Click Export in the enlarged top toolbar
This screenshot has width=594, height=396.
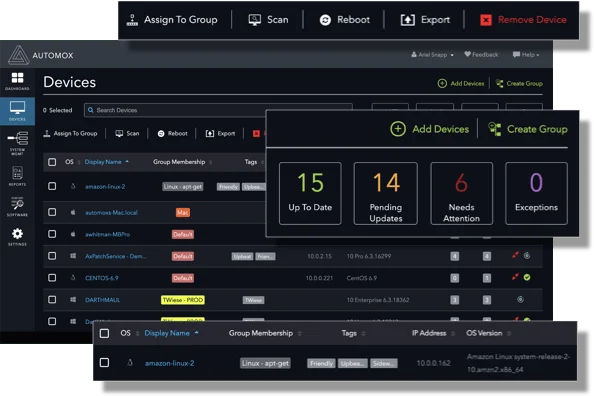point(425,20)
